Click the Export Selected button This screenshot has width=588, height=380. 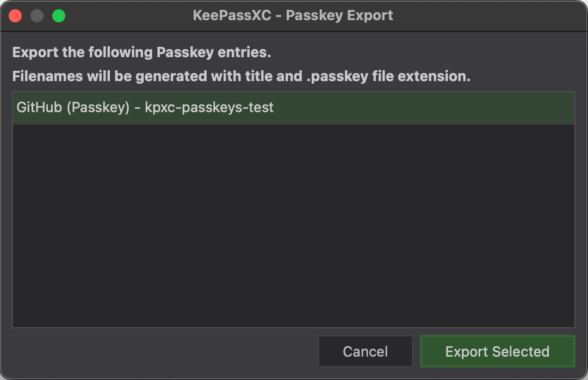(497, 351)
